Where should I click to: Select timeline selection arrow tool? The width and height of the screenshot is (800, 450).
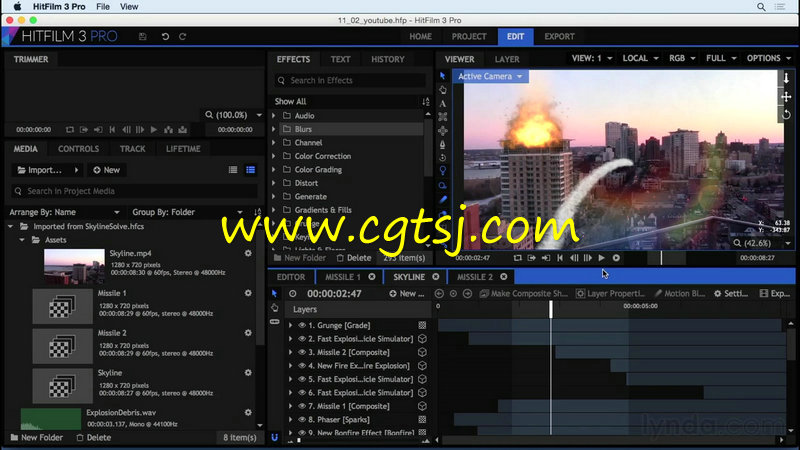tap(274, 293)
